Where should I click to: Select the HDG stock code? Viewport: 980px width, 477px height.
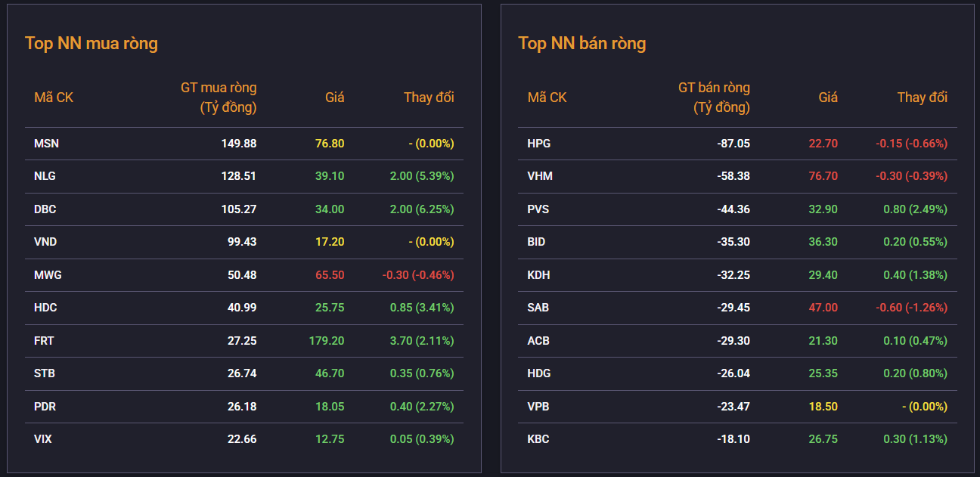click(x=539, y=373)
